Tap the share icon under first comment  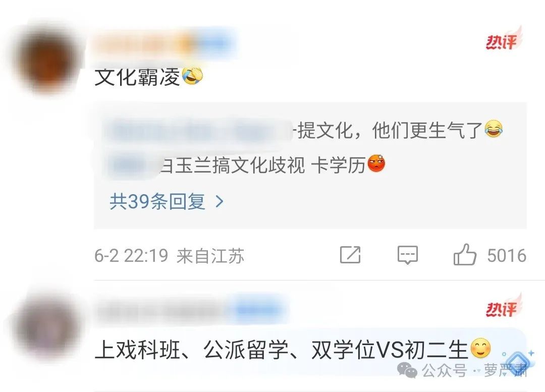coord(350,255)
